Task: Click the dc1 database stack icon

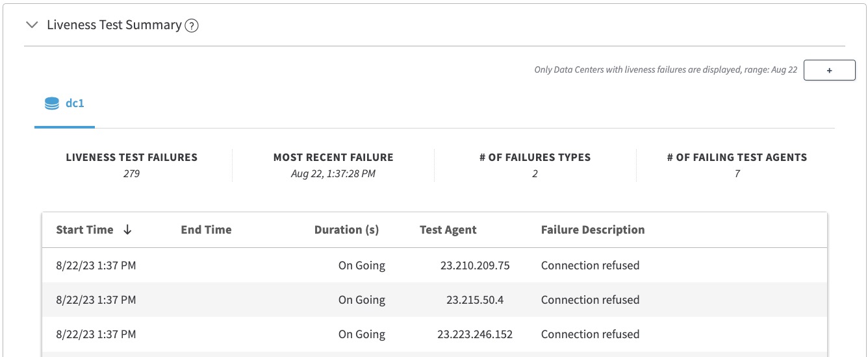Action: pyautogui.click(x=52, y=103)
